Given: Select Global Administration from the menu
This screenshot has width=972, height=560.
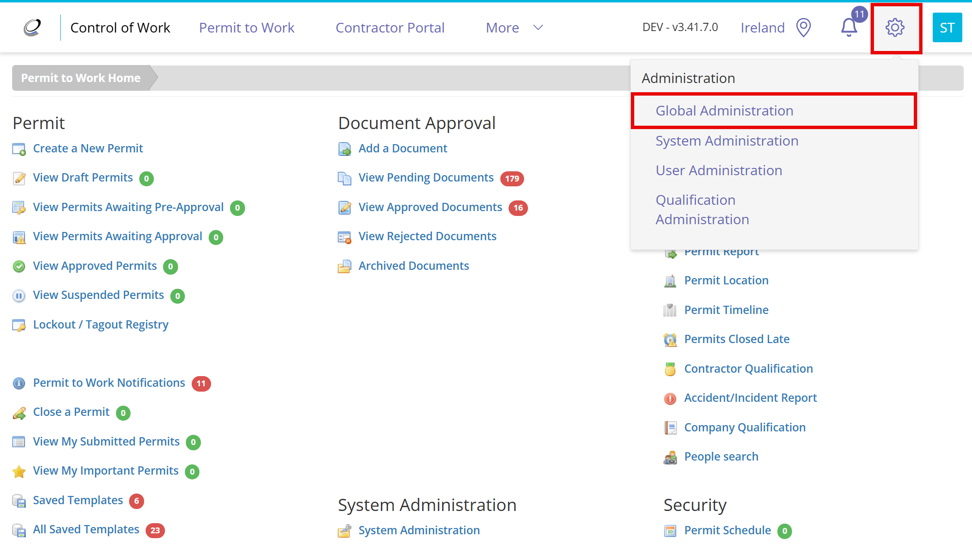Looking at the screenshot, I should [x=725, y=111].
